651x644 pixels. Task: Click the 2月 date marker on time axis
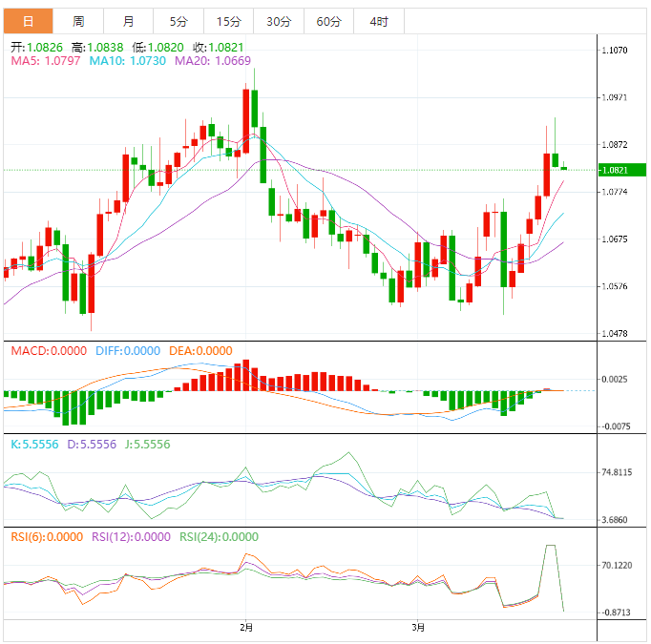246,628
